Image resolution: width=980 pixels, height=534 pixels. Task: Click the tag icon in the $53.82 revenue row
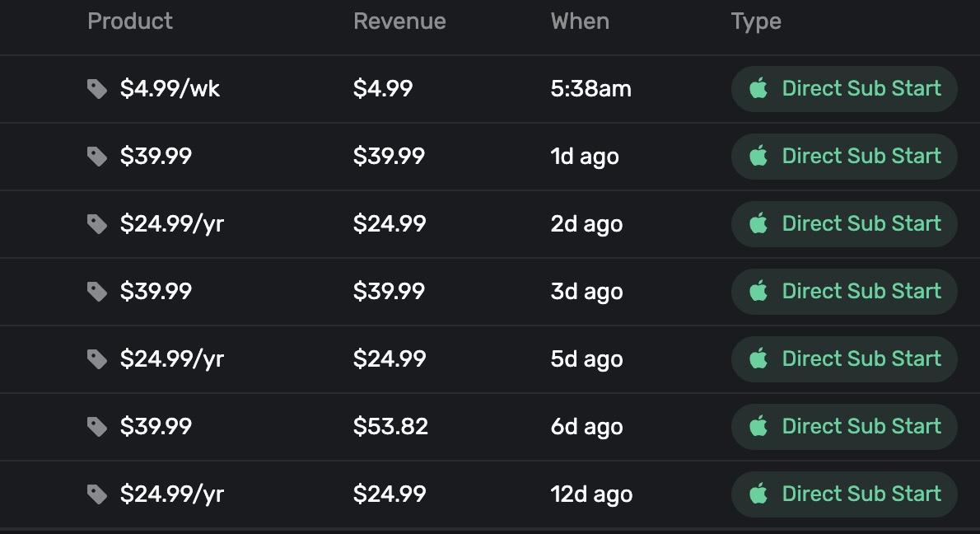click(x=97, y=427)
